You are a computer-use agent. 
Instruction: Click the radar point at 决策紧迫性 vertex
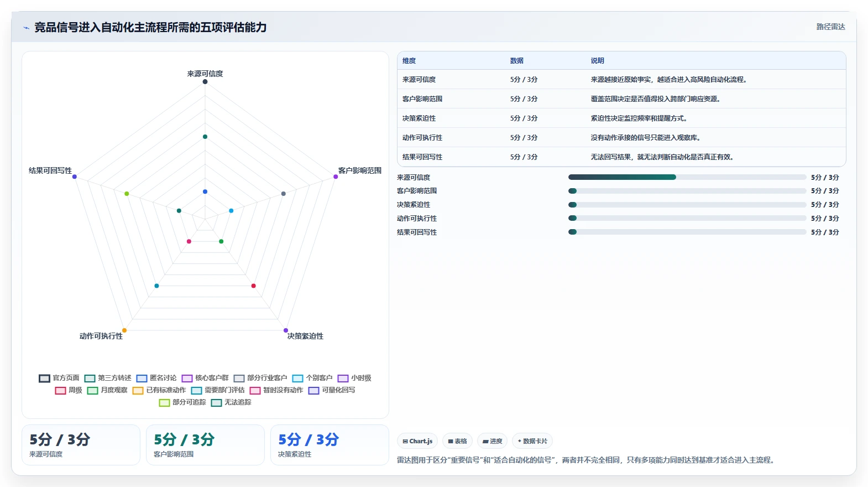[286, 330]
